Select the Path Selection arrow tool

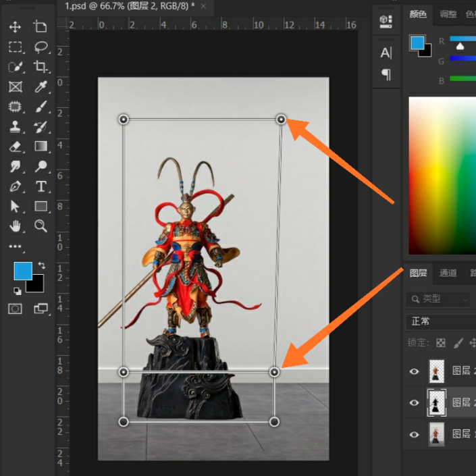click(15, 206)
